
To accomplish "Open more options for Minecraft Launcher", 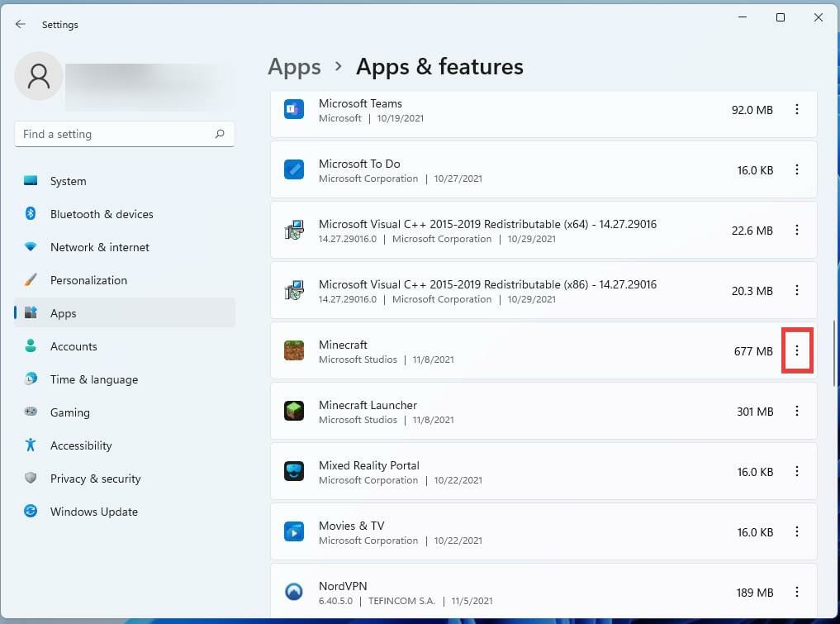I will pyautogui.click(x=796, y=411).
